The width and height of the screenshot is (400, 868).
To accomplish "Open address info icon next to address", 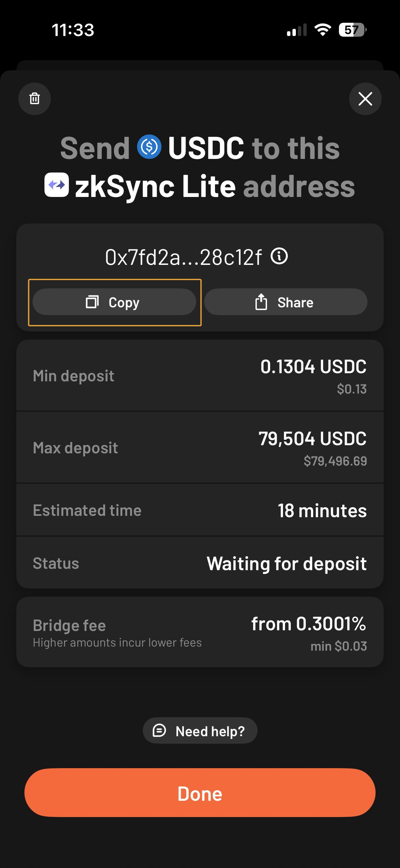I will (x=279, y=256).
